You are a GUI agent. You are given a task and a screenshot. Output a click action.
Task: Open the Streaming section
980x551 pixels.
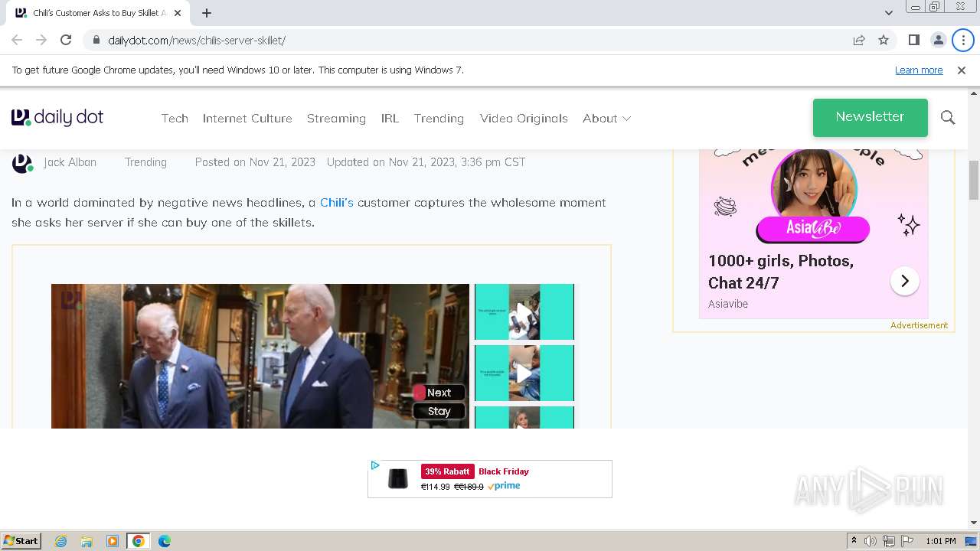click(x=336, y=118)
